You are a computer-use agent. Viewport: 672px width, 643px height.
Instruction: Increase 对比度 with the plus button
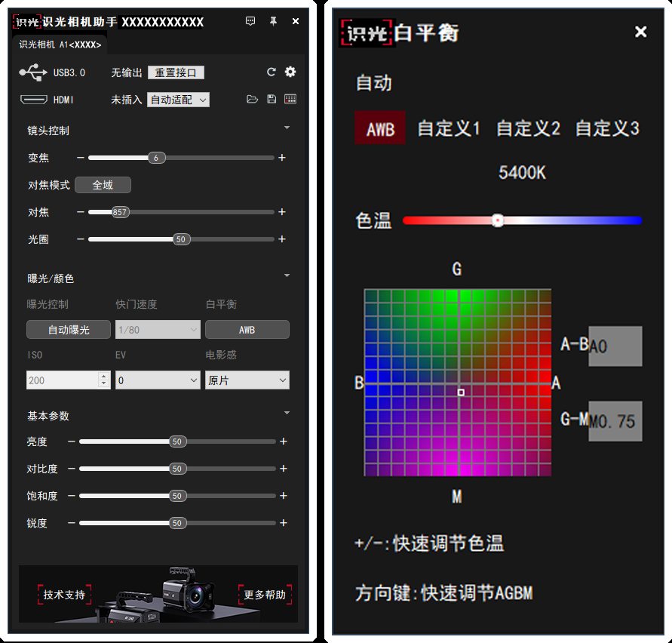pos(284,469)
